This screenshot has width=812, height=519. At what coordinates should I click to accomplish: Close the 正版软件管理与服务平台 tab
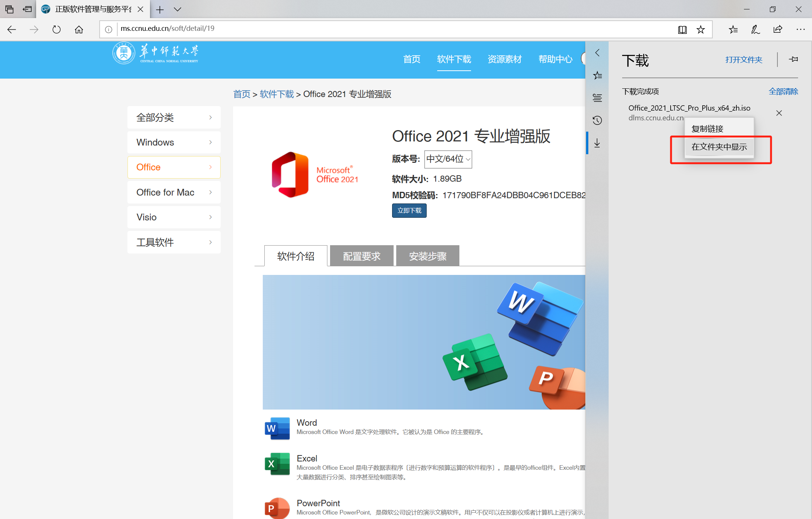pyautogui.click(x=140, y=9)
